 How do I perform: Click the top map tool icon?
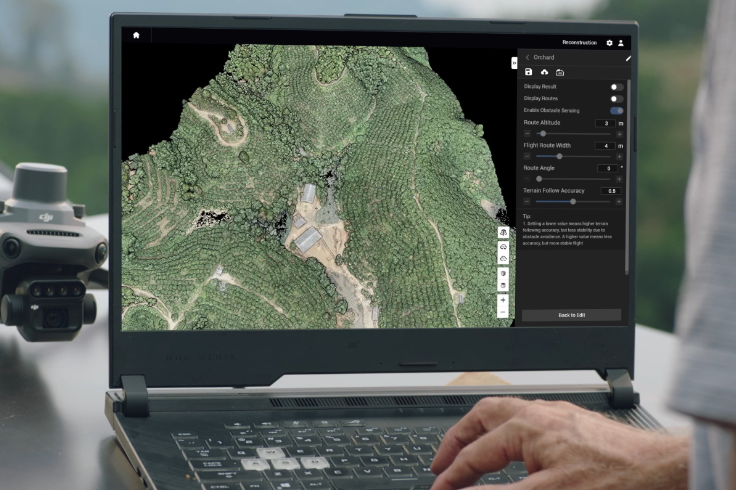[x=503, y=232]
